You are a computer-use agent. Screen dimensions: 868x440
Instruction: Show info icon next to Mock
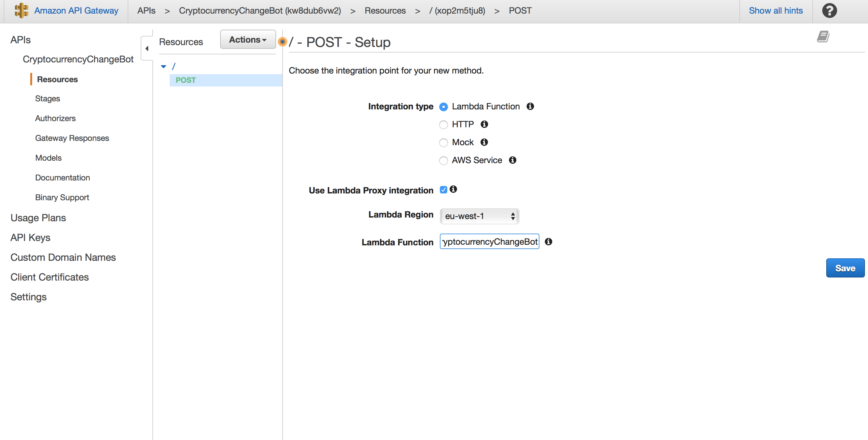[x=484, y=142]
